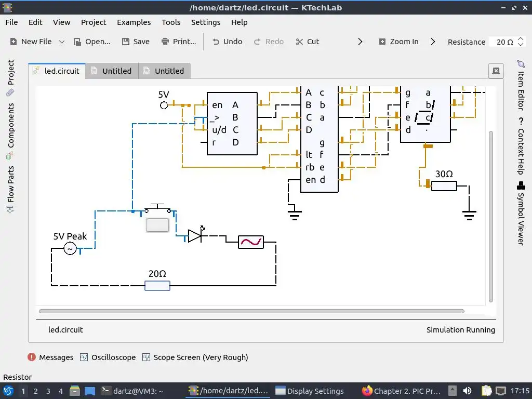Show the Scope Screen (Very Rough) panel
Screen dimensions: 532x399
tap(195, 357)
